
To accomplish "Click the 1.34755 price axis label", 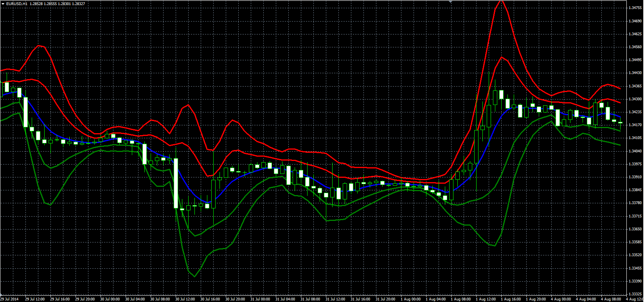I will tap(635, 8).
